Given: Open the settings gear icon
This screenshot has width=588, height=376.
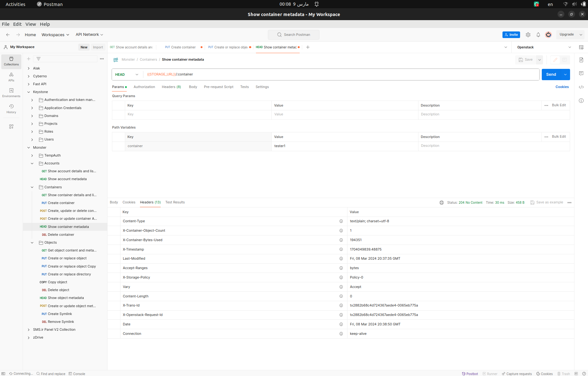Looking at the screenshot, I should (x=528, y=35).
